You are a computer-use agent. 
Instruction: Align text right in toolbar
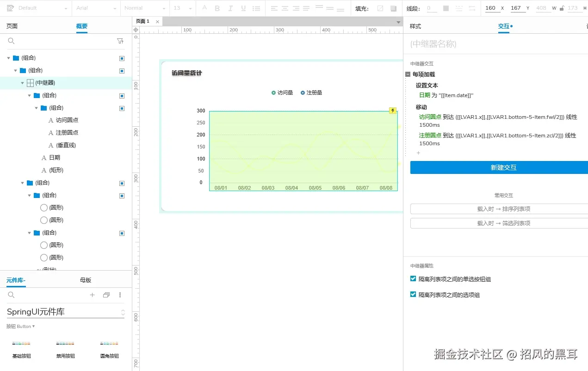(296, 8)
